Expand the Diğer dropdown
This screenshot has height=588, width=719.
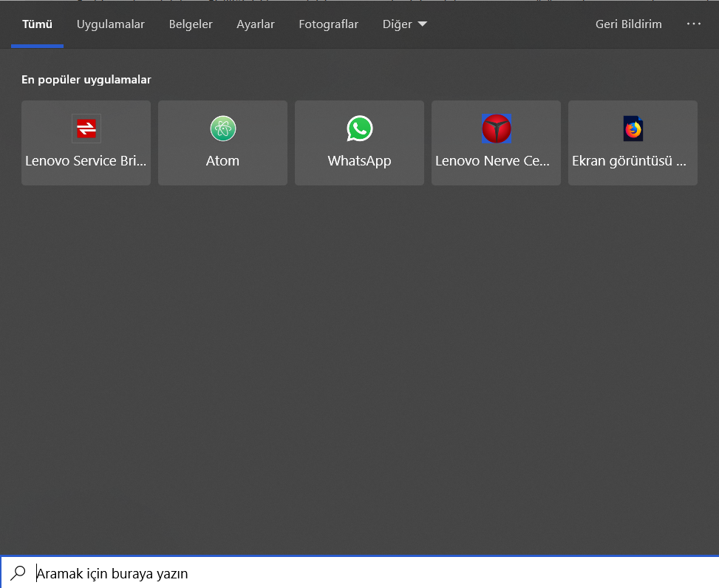click(x=404, y=24)
